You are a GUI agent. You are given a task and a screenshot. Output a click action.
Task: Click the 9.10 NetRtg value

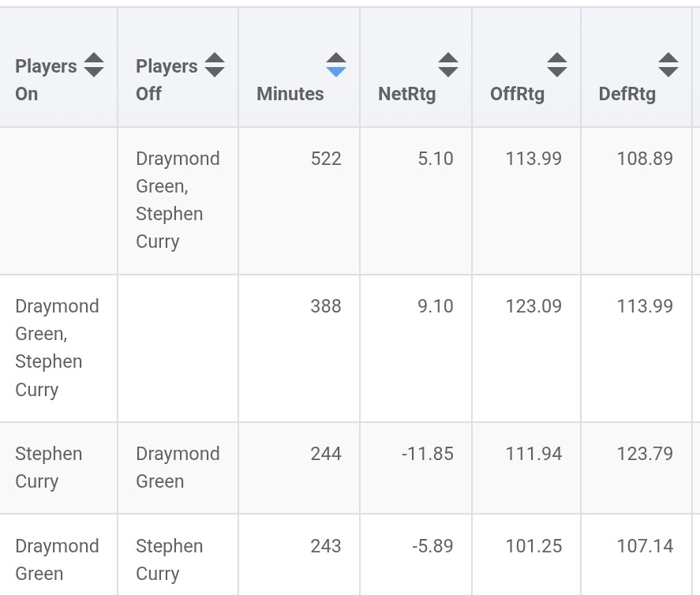(436, 306)
